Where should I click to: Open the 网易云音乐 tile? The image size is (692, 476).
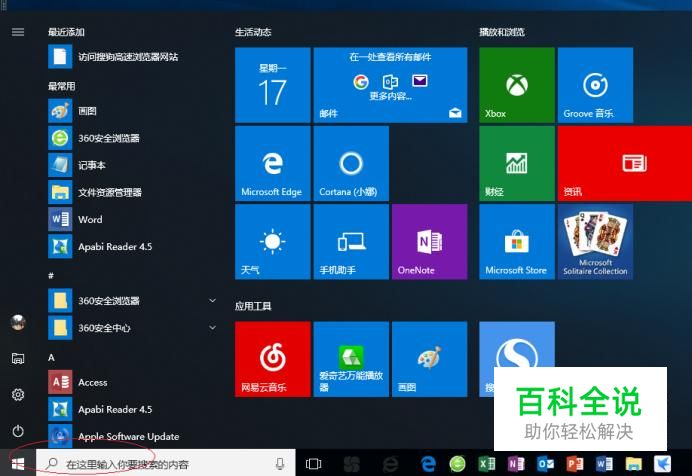tap(273, 359)
